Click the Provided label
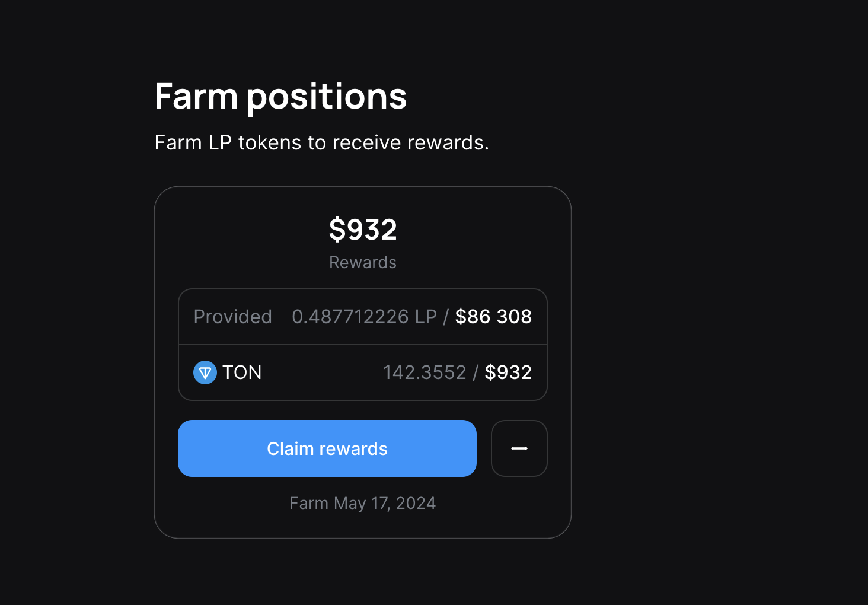The image size is (868, 605). (x=233, y=317)
